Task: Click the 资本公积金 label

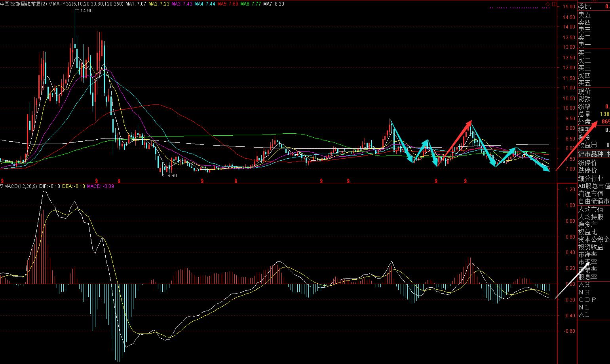Action: point(594,239)
